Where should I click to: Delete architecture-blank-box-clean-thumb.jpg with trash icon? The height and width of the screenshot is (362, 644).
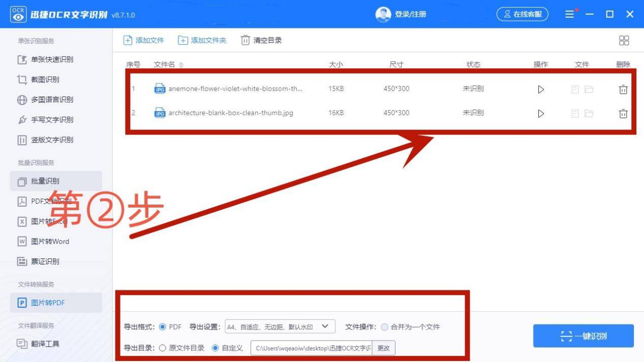623,113
